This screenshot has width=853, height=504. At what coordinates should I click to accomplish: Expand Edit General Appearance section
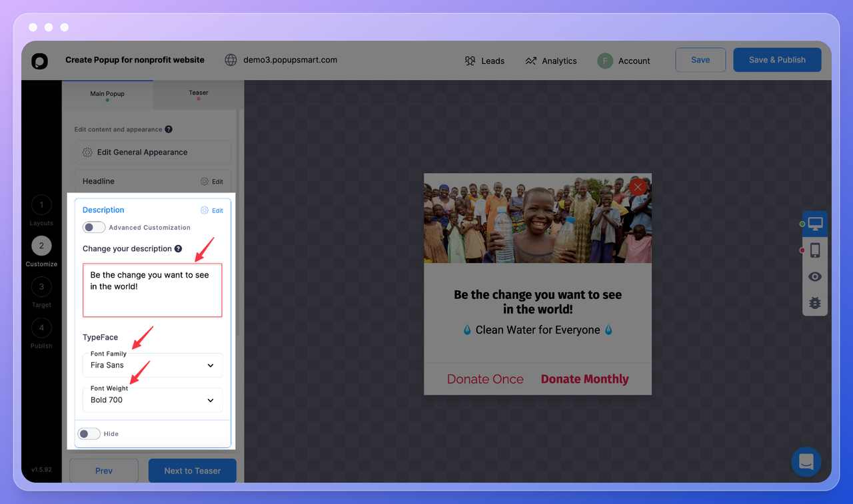(153, 152)
